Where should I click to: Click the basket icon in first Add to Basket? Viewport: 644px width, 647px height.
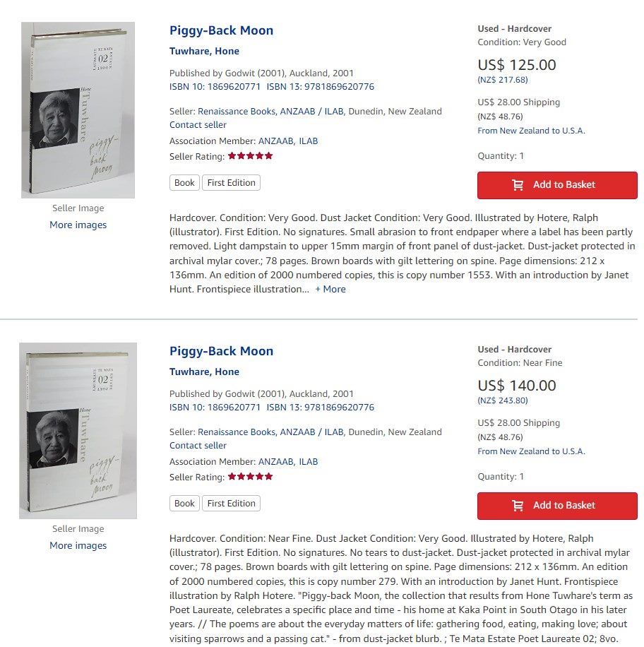click(x=518, y=185)
